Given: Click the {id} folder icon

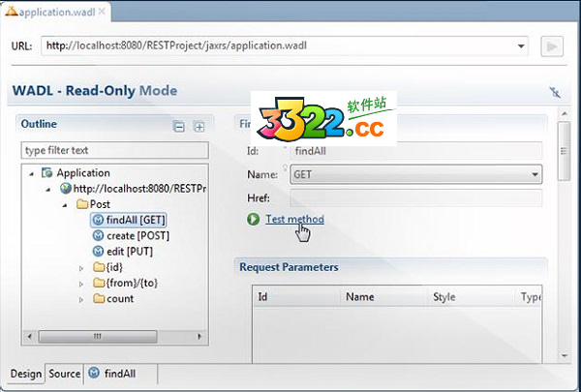Looking at the screenshot, I should (x=99, y=267).
